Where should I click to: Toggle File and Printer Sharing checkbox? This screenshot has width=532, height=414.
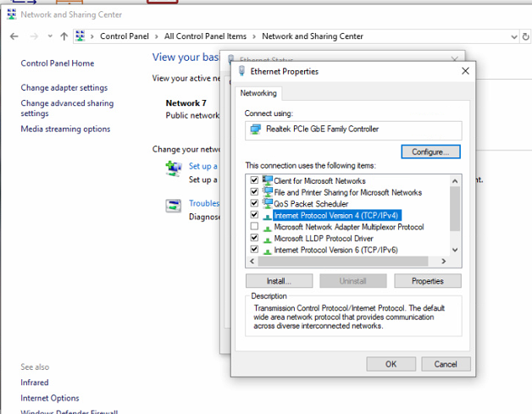[254, 191]
